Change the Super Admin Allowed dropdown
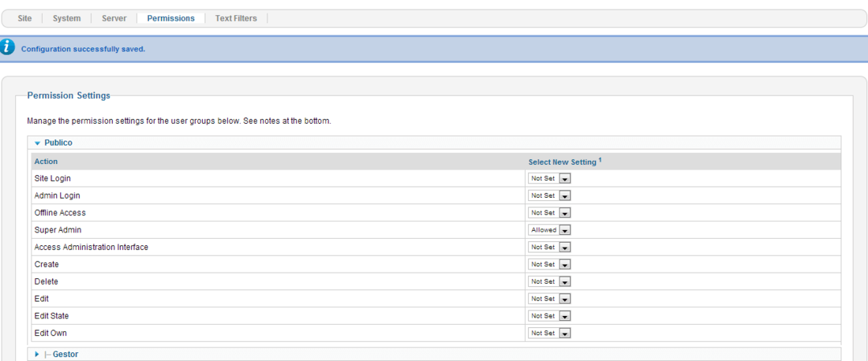This screenshot has height=361, width=868. pyautogui.click(x=549, y=230)
